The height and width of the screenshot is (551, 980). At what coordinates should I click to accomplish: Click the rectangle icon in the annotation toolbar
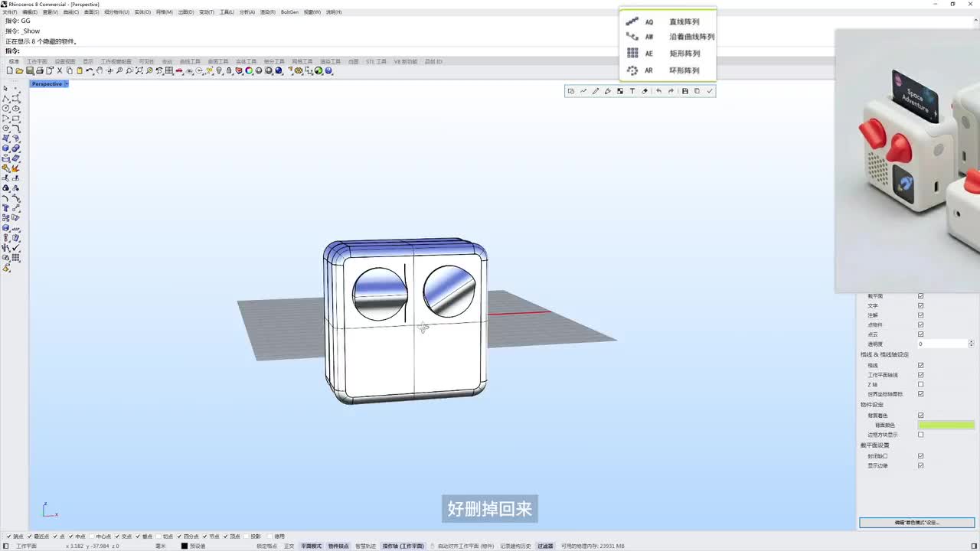(x=571, y=91)
